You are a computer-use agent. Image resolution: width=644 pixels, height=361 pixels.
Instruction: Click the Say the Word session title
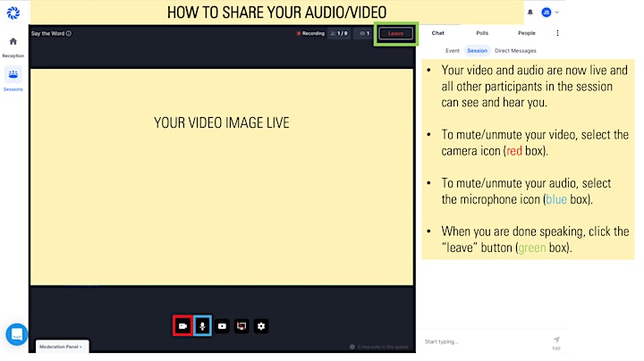(47, 34)
